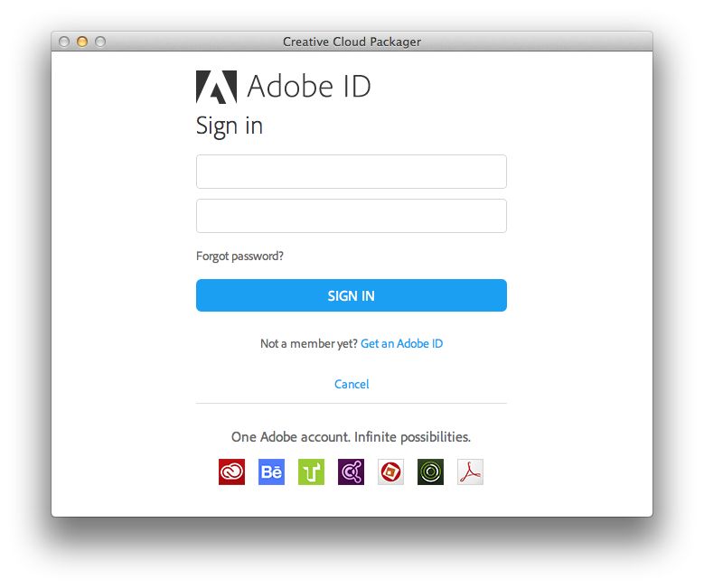Click the dark green concentric rings icon
This screenshot has width=704, height=588.
click(430, 471)
